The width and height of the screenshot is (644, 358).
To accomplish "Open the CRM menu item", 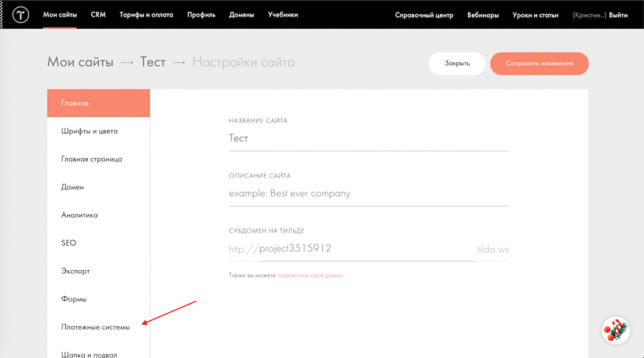I will tap(98, 14).
